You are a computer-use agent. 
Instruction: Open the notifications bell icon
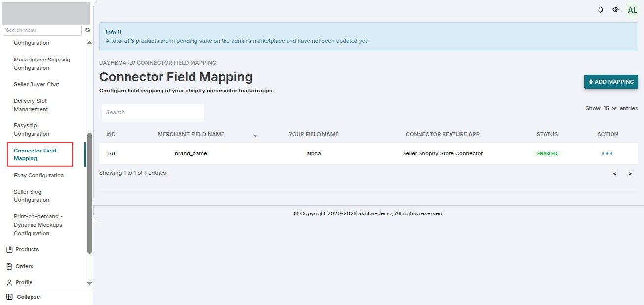coord(600,10)
